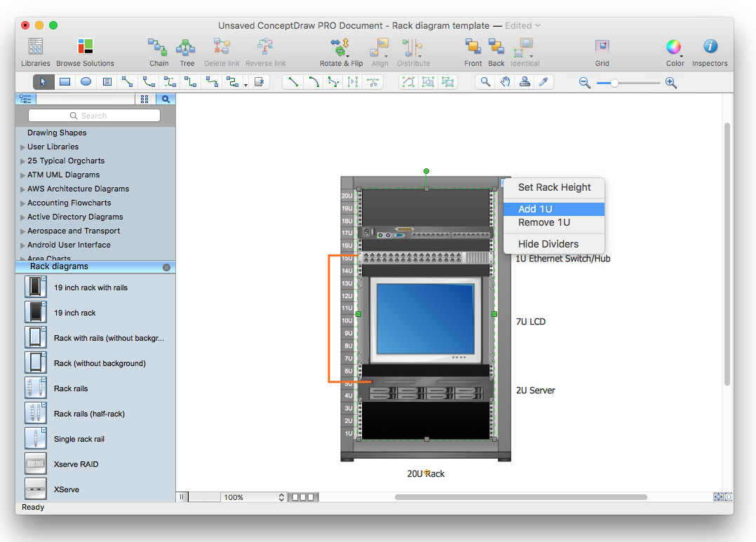Choose Remove 1U from context menu

click(554, 222)
